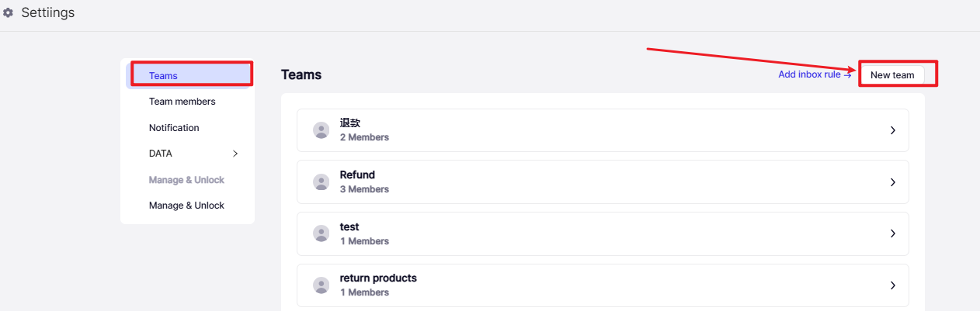The height and width of the screenshot is (311, 980).
Task: Open the return products team row
Action: [603, 285]
